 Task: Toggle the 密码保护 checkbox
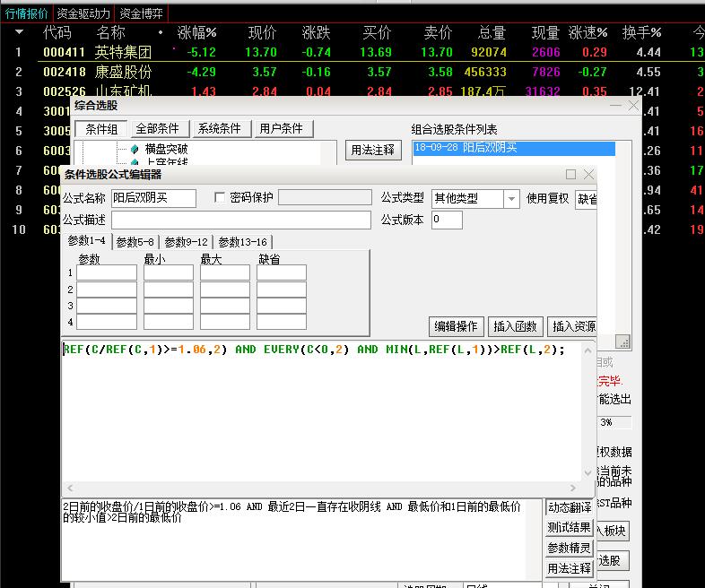[x=221, y=198]
